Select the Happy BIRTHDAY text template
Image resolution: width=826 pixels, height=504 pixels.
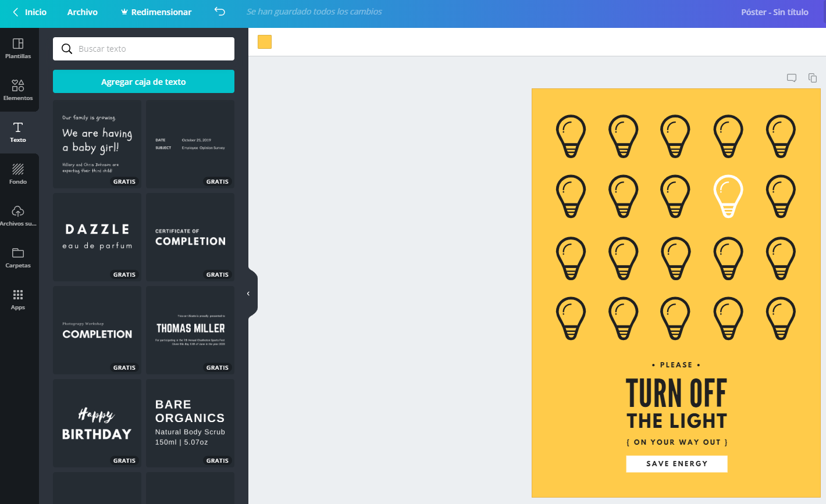pyautogui.click(x=97, y=423)
